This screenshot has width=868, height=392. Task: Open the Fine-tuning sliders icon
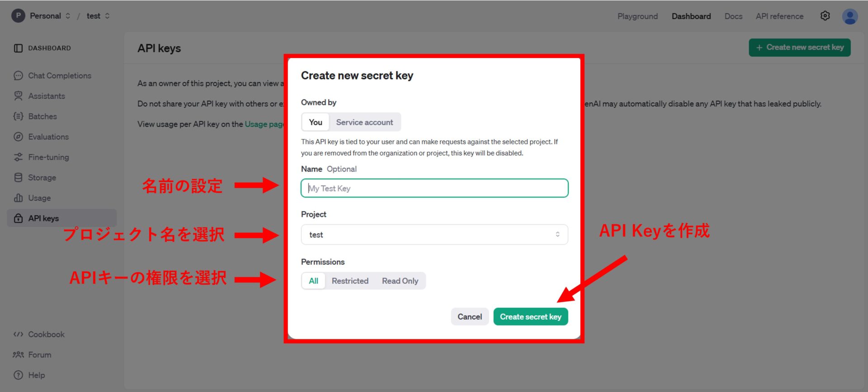coord(18,157)
